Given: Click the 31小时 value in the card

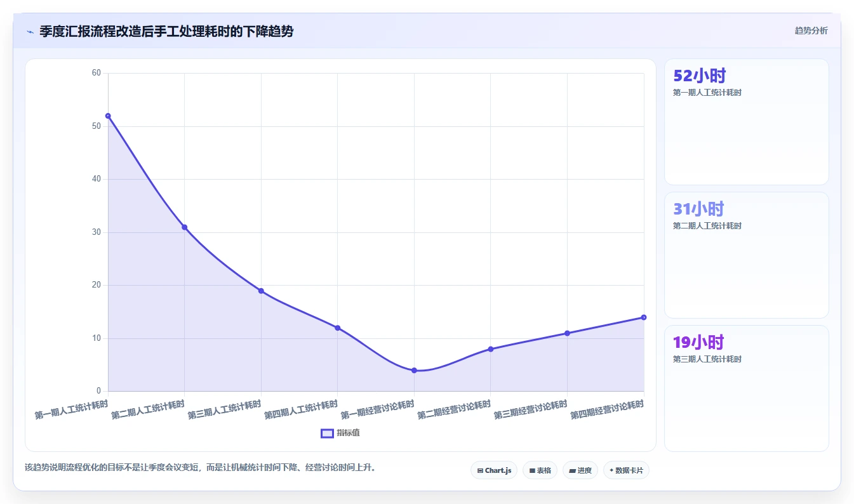Looking at the screenshot, I should point(698,209).
